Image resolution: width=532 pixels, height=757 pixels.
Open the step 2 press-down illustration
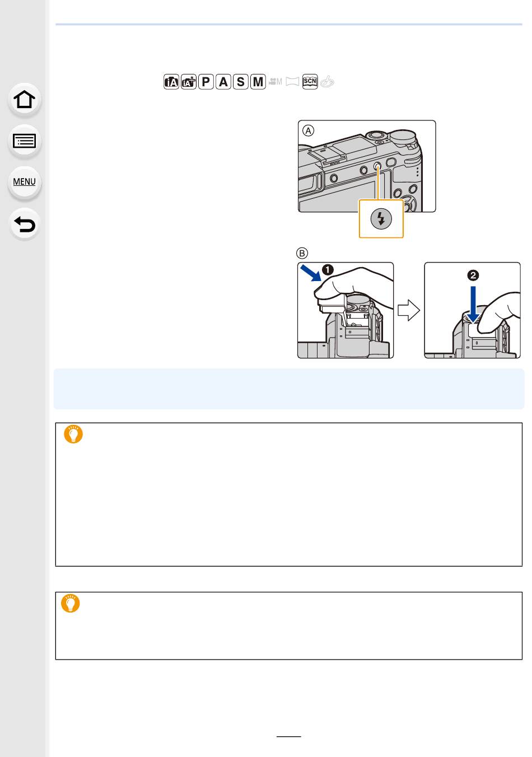(x=473, y=310)
